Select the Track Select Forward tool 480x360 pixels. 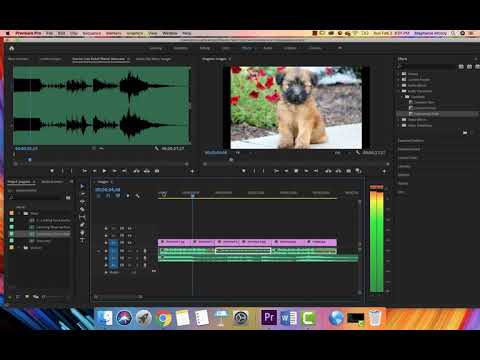pyautogui.click(x=82, y=194)
